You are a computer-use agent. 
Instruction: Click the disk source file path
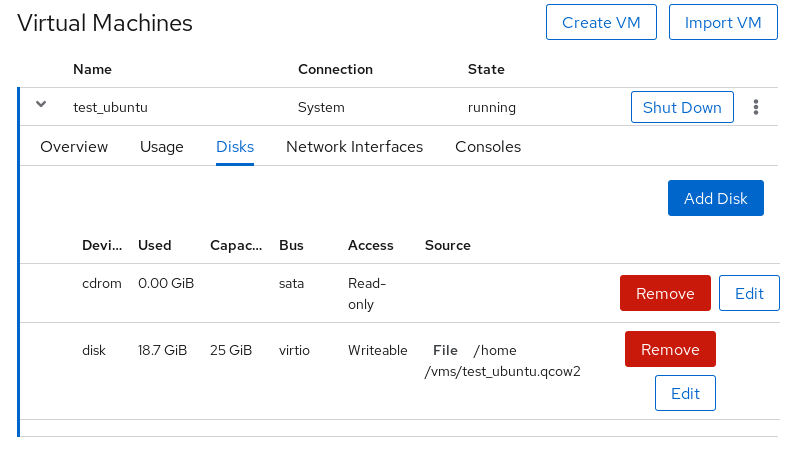tap(503, 361)
